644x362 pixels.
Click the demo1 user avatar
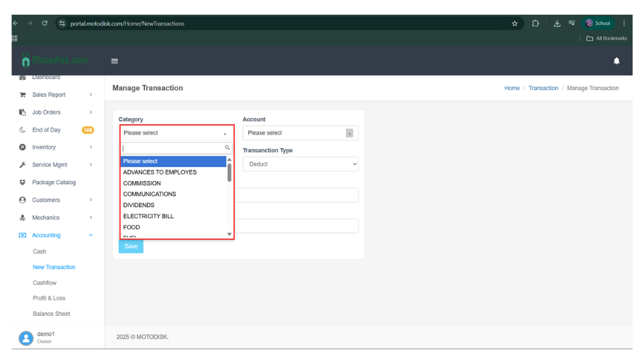[x=26, y=338]
